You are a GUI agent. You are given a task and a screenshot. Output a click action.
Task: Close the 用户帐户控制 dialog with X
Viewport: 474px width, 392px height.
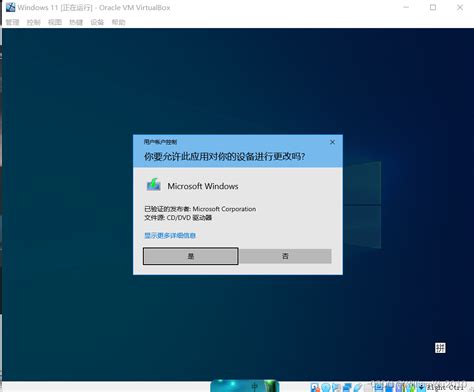point(332,142)
